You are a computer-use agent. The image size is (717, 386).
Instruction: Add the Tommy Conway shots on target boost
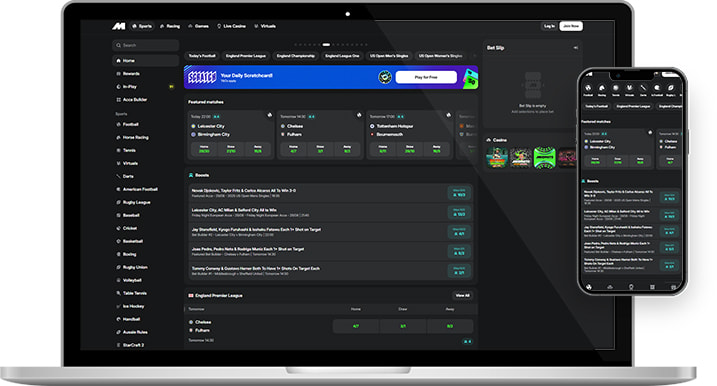459,271
